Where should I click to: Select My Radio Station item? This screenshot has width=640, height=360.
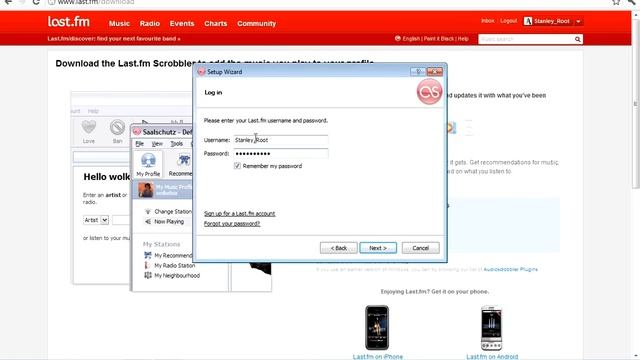click(x=169, y=265)
